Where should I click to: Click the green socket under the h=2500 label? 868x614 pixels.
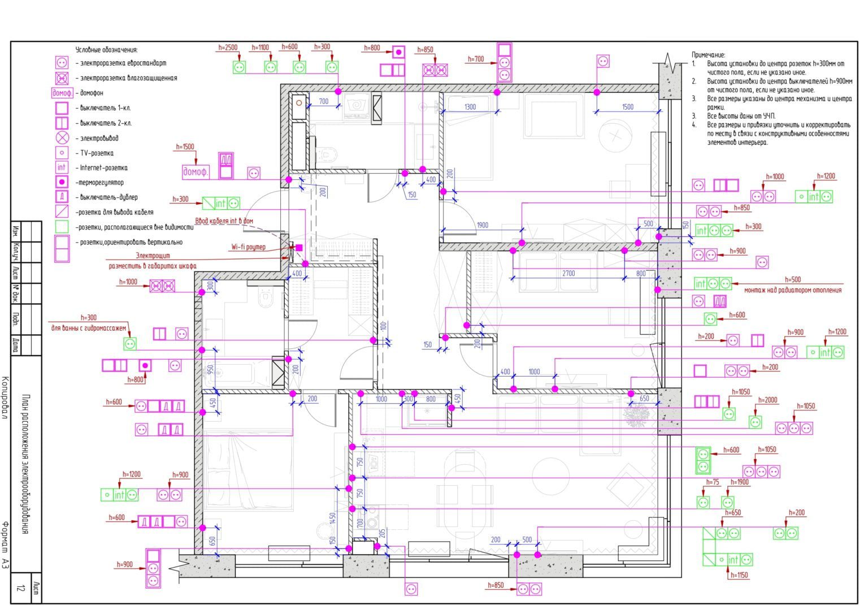tap(240, 67)
